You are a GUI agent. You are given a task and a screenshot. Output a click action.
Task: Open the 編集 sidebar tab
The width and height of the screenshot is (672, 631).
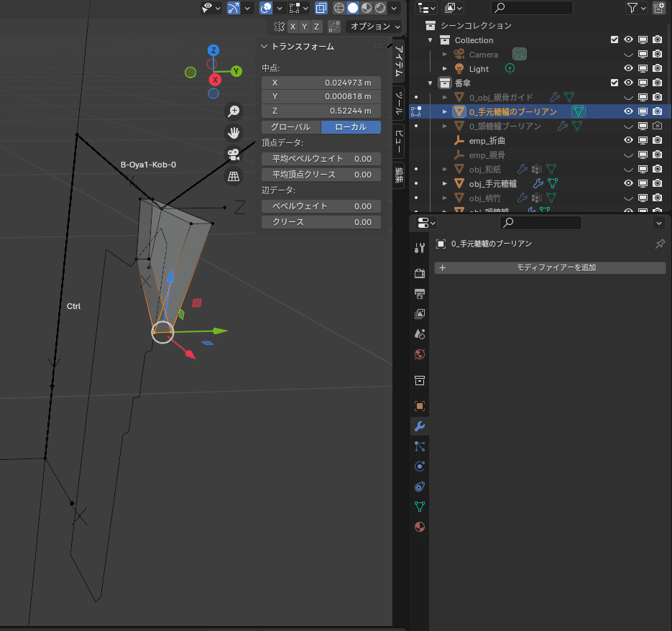click(399, 175)
